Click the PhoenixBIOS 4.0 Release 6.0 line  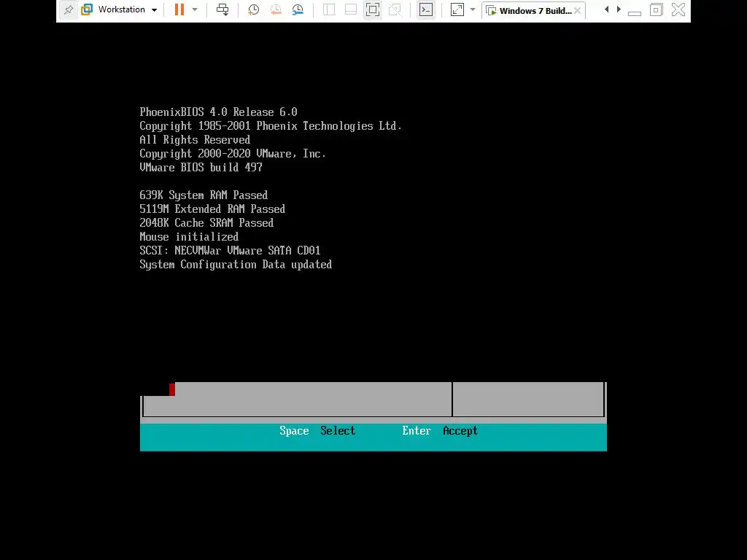pyautogui.click(x=218, y=112)
